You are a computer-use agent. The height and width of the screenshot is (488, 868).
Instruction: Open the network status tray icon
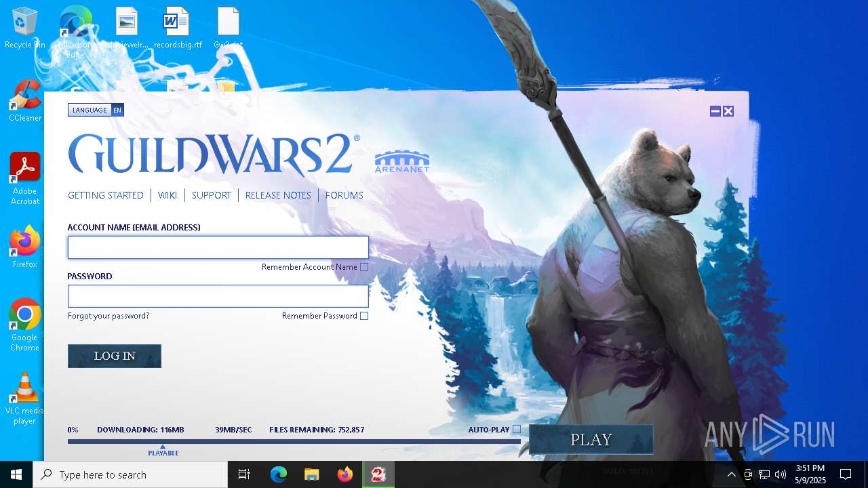click(x=764, y=474)
